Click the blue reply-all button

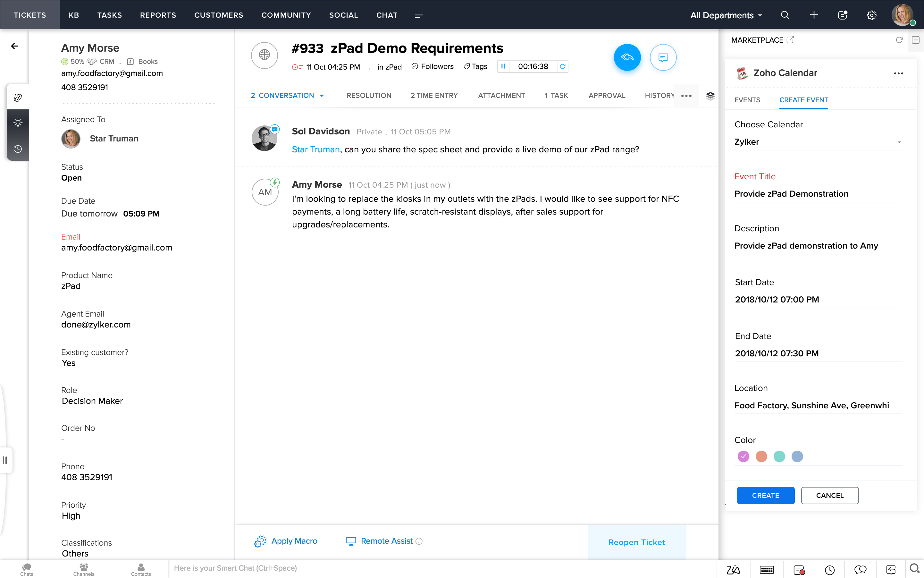point(627,57)
